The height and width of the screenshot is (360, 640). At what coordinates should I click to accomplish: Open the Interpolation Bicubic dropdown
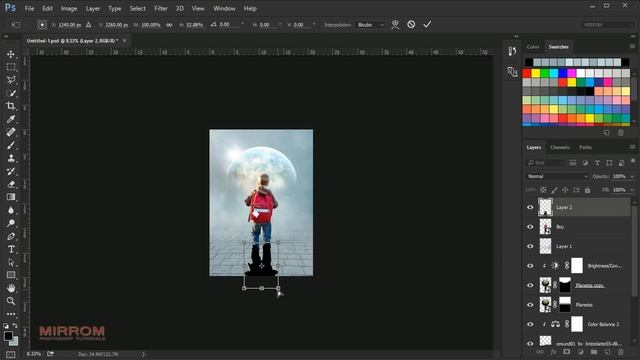click(370, 25)
